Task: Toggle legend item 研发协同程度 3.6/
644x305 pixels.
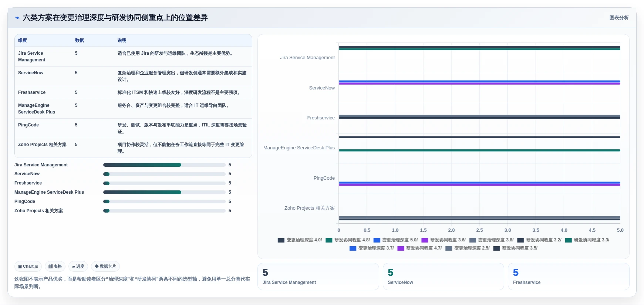Action: coord(444,240)
